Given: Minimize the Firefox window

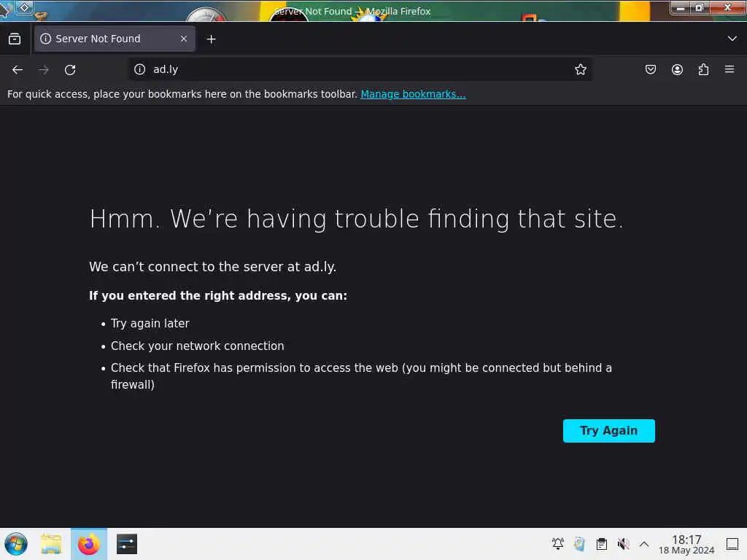Looking at the screenshot, I should point(681,8).
